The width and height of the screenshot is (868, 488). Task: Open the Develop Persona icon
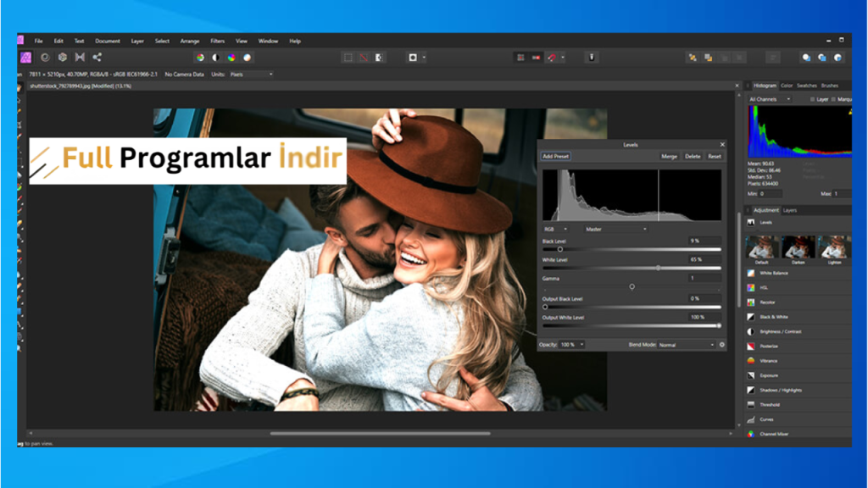(63, 57)
